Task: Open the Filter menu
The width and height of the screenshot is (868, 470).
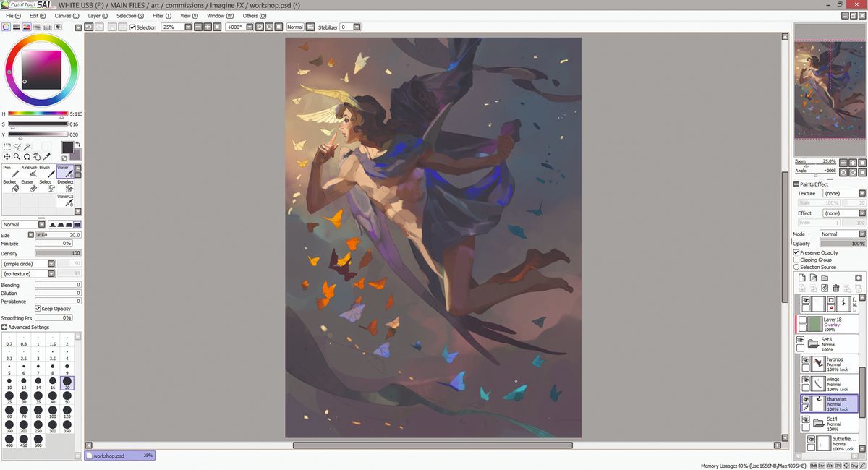Action: [x=160, y=15]
